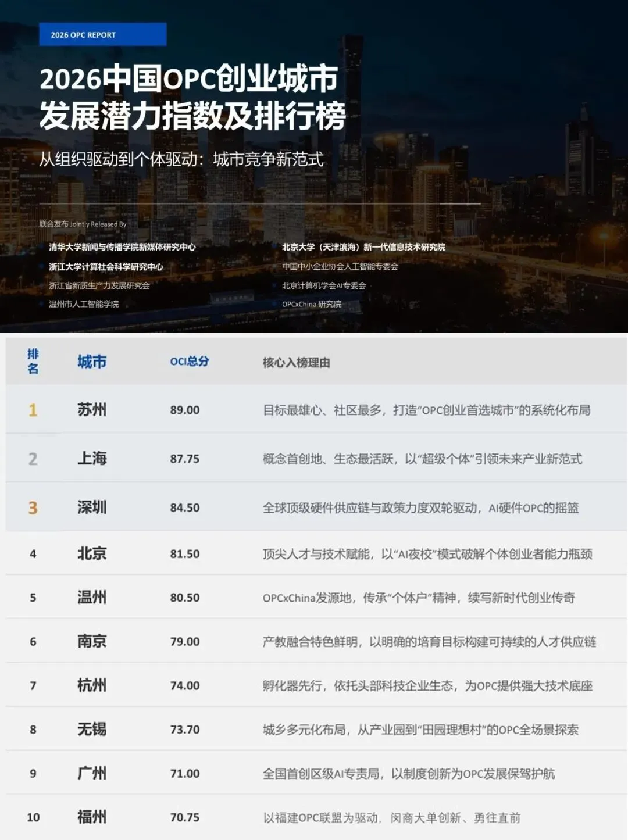Click rank number 6
This screenshot has height=840, width=628.
click(33, 642)
